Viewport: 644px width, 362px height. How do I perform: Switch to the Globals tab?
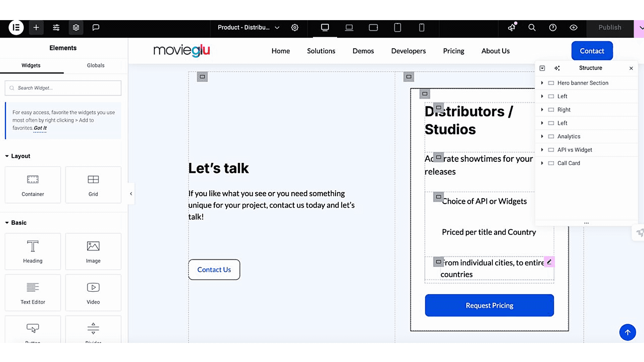click(96, 65)
